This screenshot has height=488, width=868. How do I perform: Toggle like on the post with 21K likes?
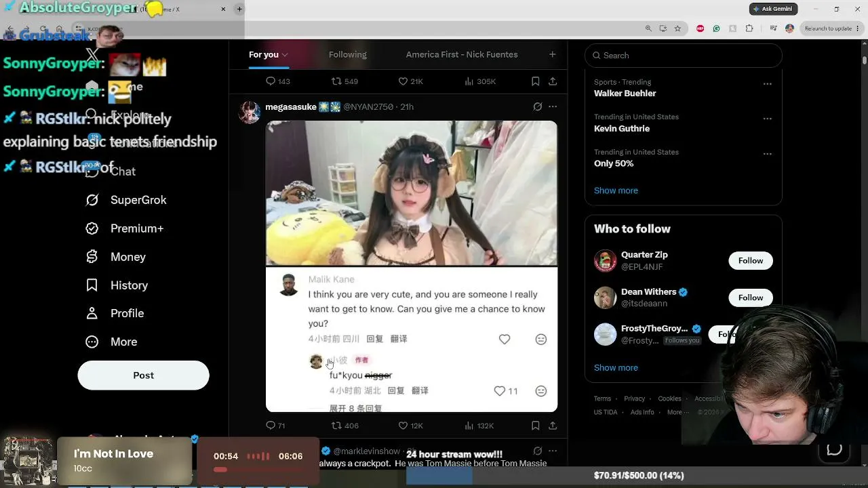pos(403,81)
